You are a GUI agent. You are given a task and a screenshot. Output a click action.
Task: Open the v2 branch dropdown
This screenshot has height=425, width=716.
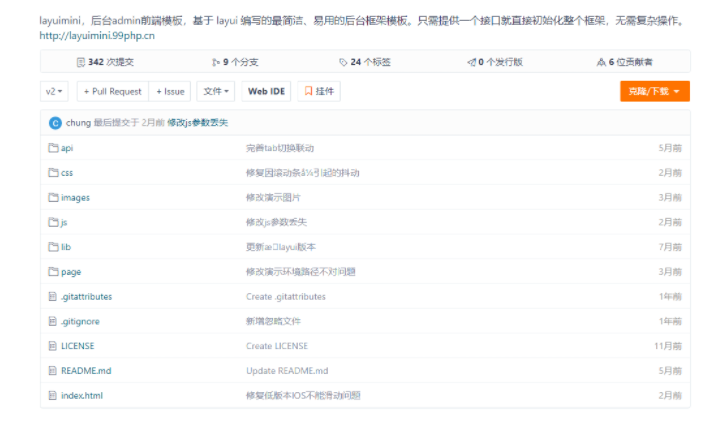click(x=54, y=91)
